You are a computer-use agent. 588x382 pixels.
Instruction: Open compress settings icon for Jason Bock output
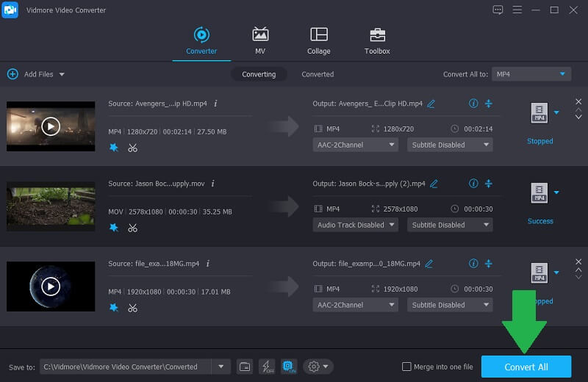[x=489, y=184]
